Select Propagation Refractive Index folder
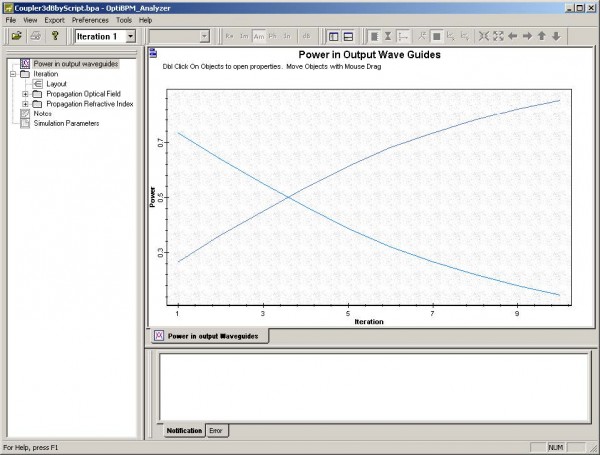Screen dimensions: 600x455 [x=90, y=104]
